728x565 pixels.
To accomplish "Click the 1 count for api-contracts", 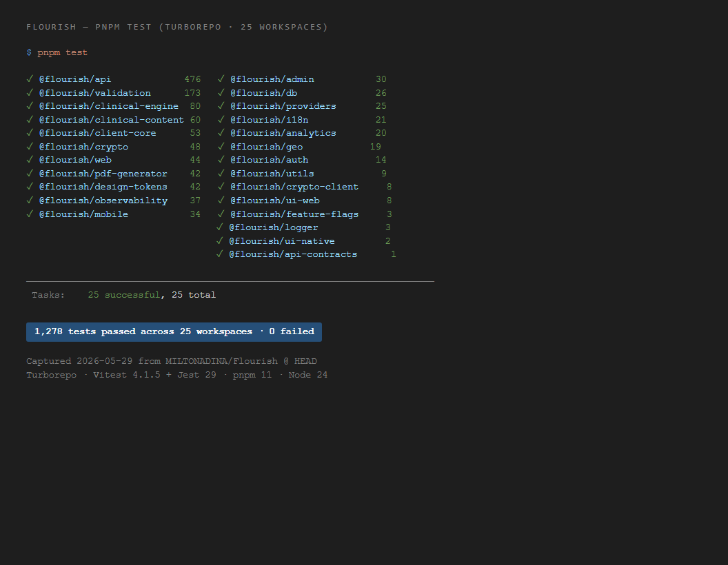I will tap(394, 254).
